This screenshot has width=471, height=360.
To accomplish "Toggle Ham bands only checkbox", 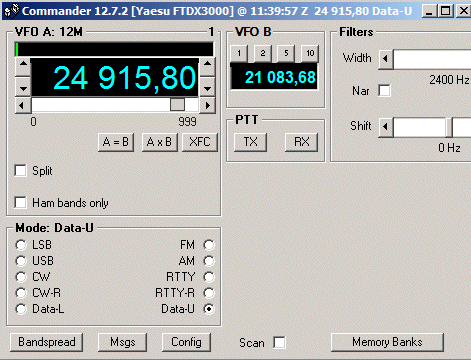I will (21, 202).
